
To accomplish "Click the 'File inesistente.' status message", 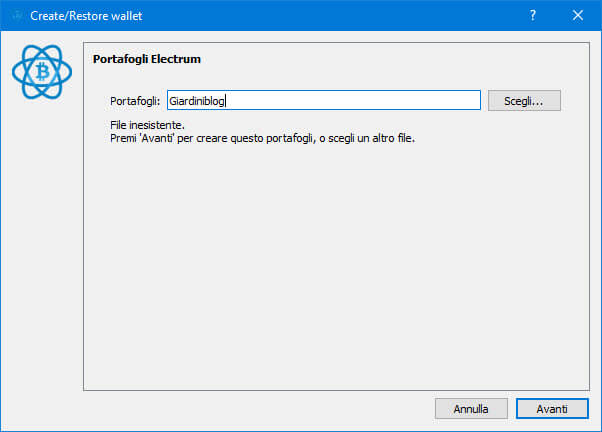I will 147,125.
